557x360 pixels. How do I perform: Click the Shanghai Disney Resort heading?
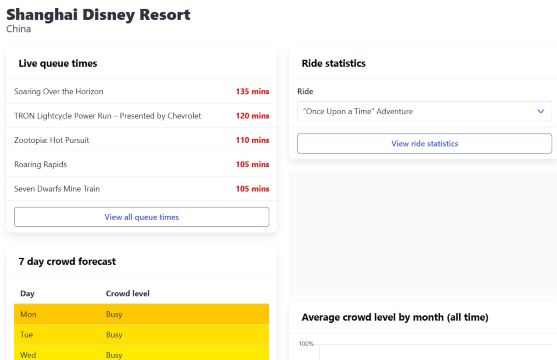pyautogui.click(x=98, y=15)
